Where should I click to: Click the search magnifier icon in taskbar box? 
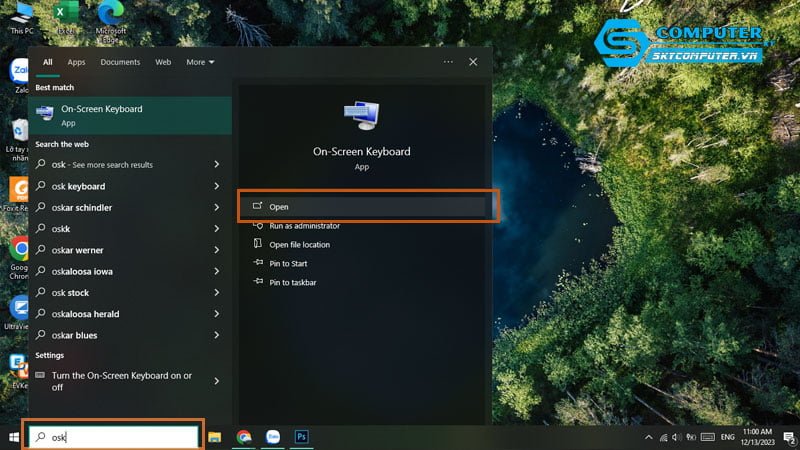41,437
